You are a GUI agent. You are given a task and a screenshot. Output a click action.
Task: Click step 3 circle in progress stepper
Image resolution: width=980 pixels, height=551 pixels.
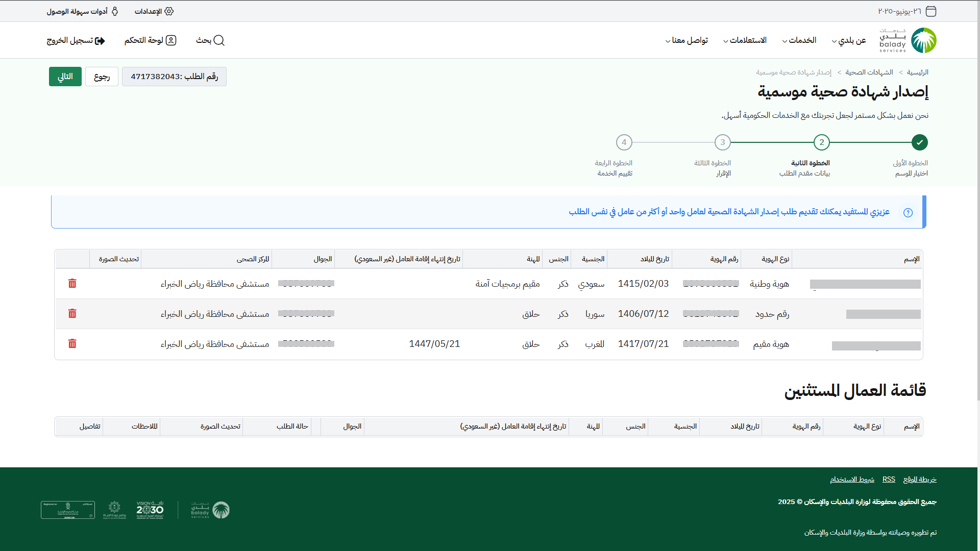click(722, 142)
